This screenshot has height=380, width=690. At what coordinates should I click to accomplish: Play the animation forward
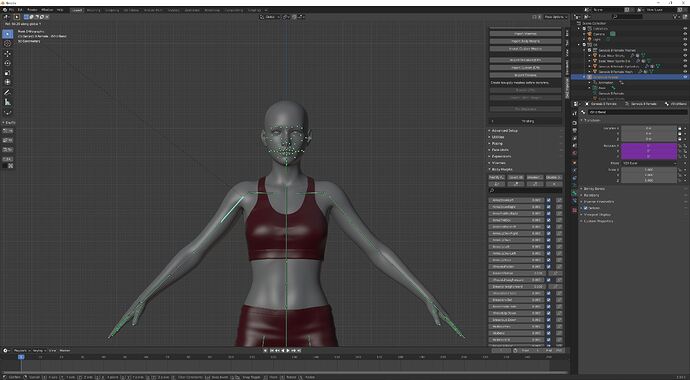pyautogui.click(x=288, y=351)
